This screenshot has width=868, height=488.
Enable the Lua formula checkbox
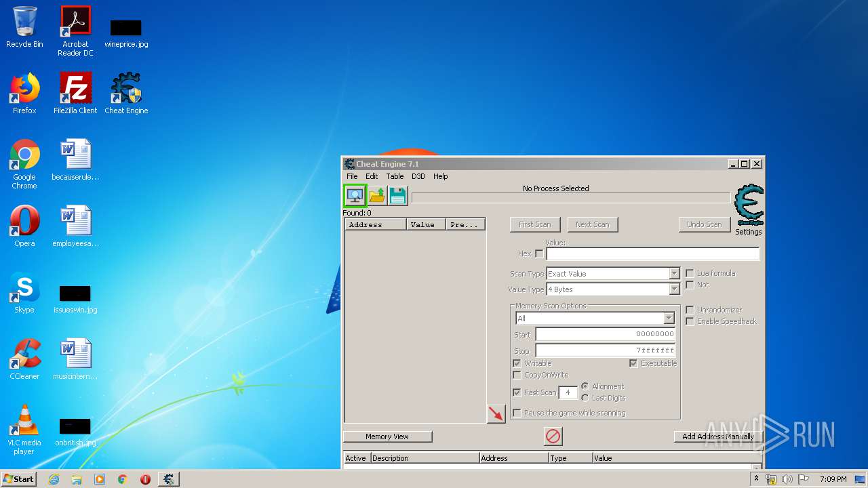click(x=690, y=273)
